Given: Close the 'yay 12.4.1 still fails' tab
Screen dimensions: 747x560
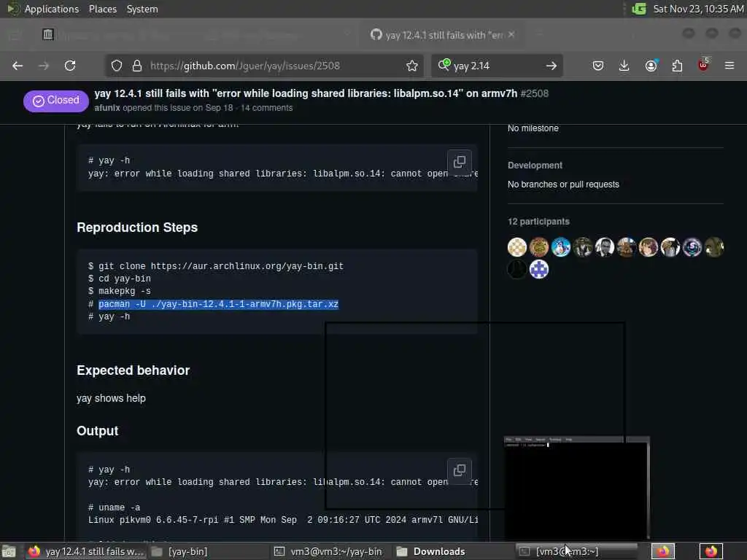Looking at the screenshot, I should point(511,35).
